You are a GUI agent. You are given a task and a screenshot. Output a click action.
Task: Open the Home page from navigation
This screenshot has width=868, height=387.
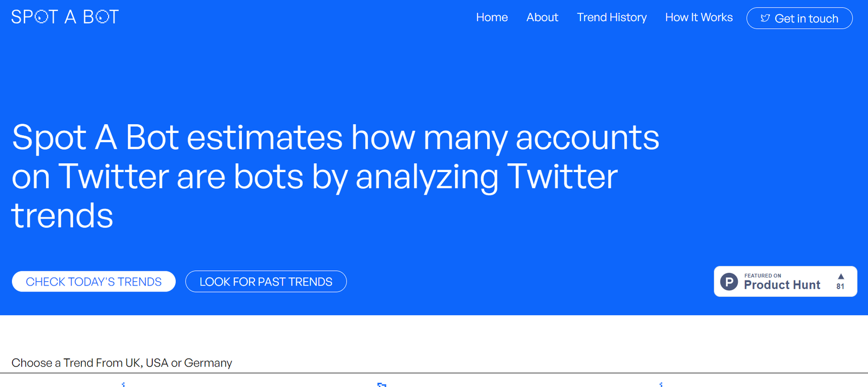coord(492,17)
